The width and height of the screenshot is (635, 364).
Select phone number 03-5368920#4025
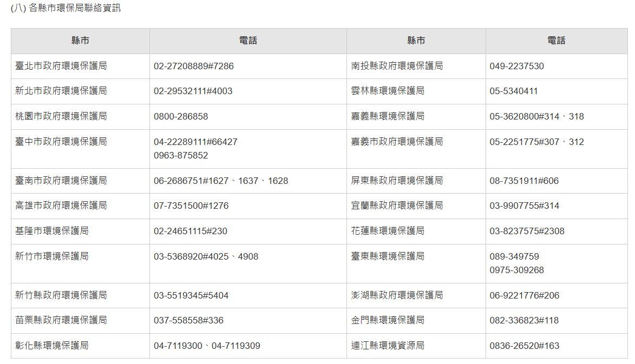point(191,257)
